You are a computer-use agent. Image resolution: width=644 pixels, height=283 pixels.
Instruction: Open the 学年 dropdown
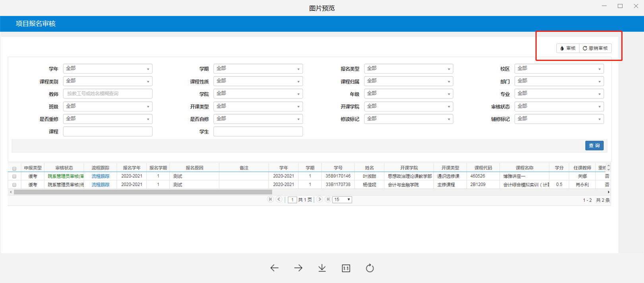tap(107, 69)
